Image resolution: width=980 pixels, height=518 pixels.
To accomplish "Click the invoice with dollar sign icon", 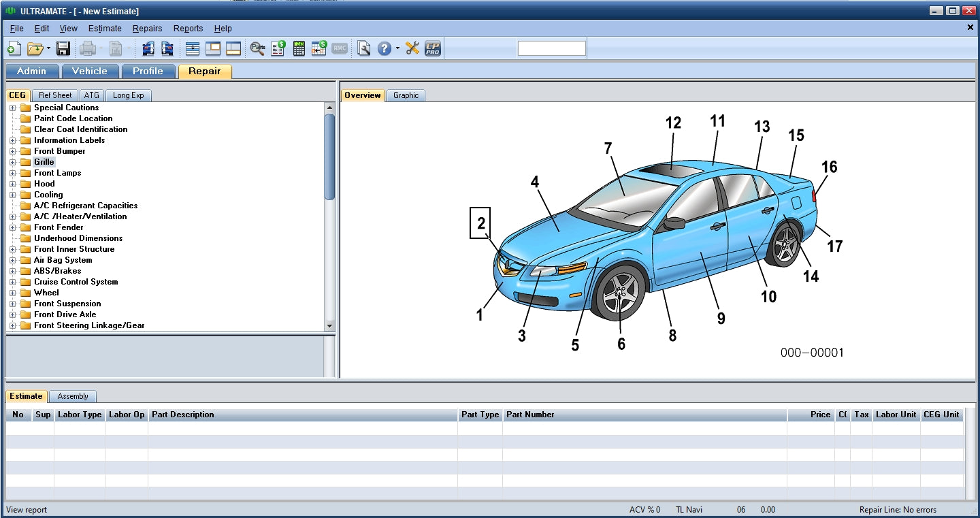I will tap(277, 48).
